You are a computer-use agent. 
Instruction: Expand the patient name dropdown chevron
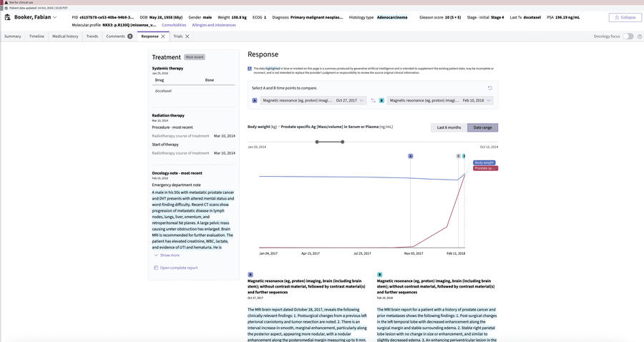tap(55, 17)
